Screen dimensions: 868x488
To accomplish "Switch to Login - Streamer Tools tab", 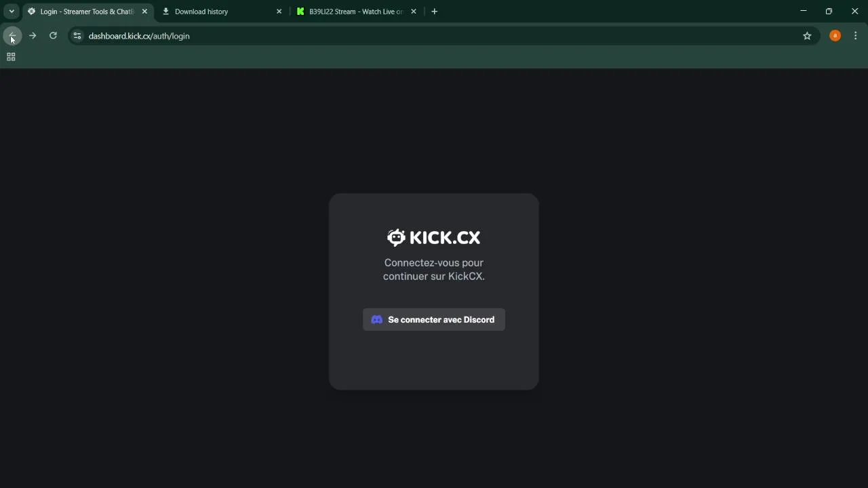I will tap(87, 12).
